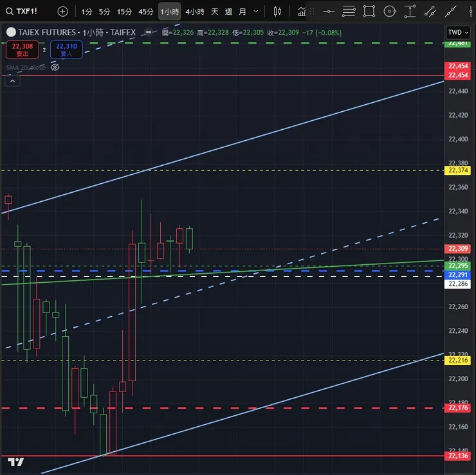The height and width of the screenshot is (475, 476).
Task: Select the parallel horizontal lines tool
Action: [x=349, y=12]
